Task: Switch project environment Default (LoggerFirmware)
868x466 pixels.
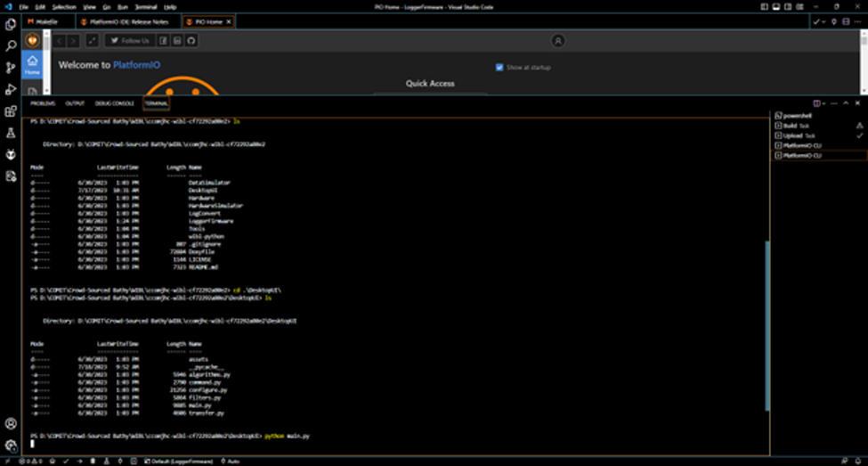Action: [179, 461]
